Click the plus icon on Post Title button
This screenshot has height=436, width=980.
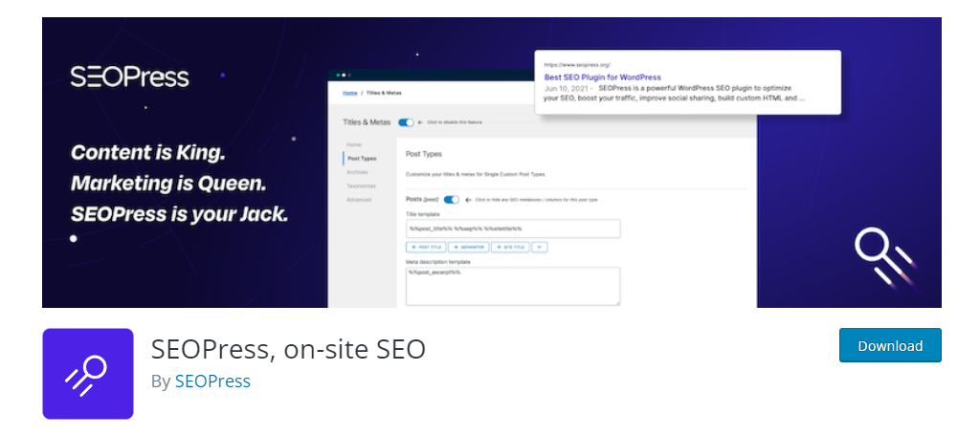(413, 248)
